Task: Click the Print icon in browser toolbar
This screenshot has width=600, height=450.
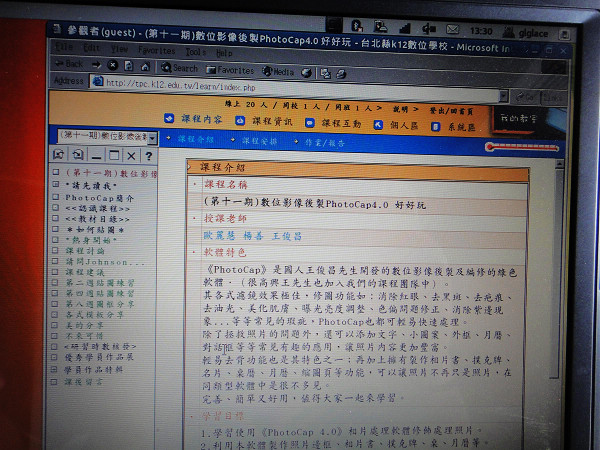Action: coord(341,73)
